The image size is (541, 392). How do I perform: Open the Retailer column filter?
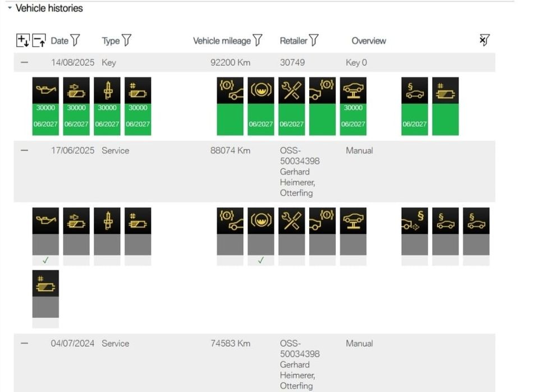[x=314, y=40]
